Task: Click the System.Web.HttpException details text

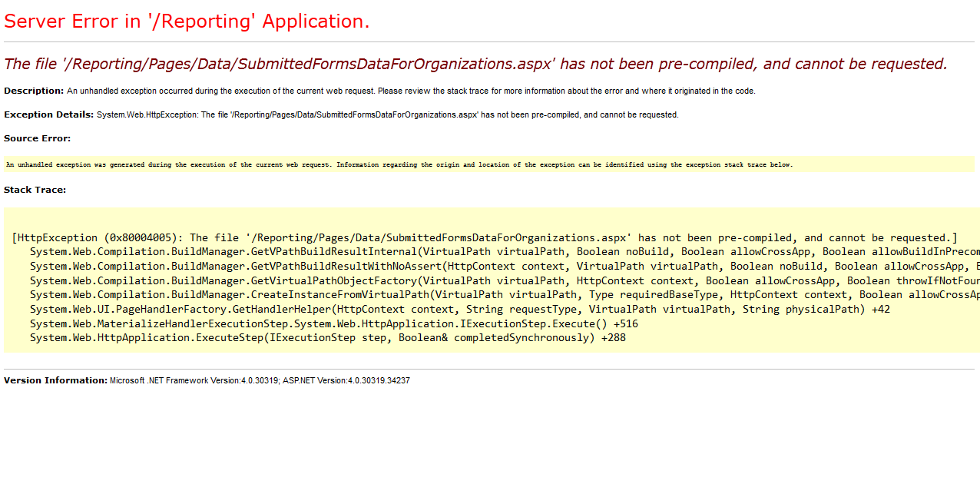Action: [388, 115]
